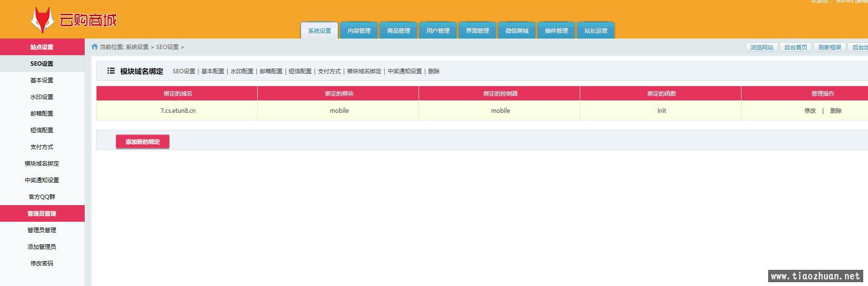This screenshot has height=286, width=868.
Task: Click 删除 in the 7.cs.etun8.cn row
Action: pyautogui.click(x=836, y=110)
